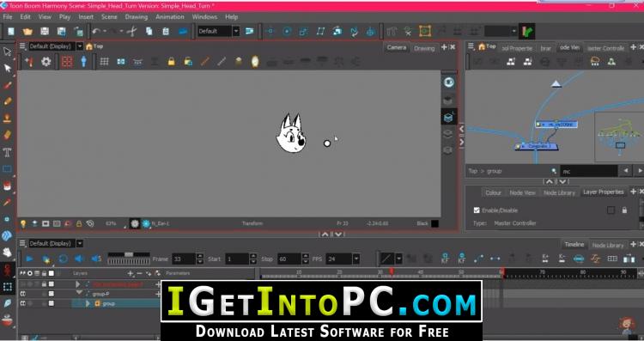
Task: Click the padlock icon in Camera toolbar
Action: (x=171, y=62)
